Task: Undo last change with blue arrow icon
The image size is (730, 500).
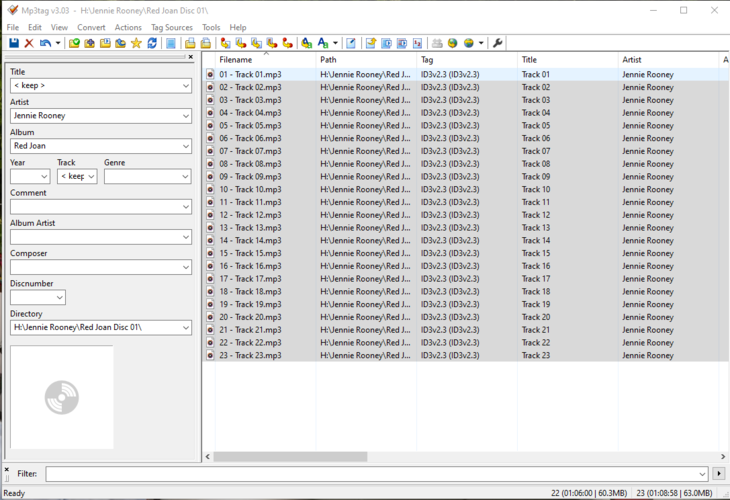Action: pos(45,43)
